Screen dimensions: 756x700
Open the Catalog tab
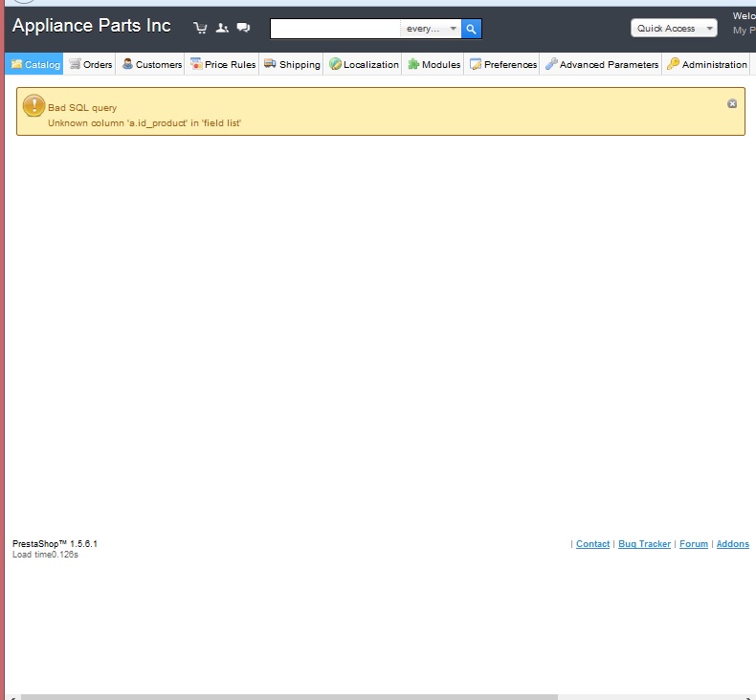tap(34, 64)
